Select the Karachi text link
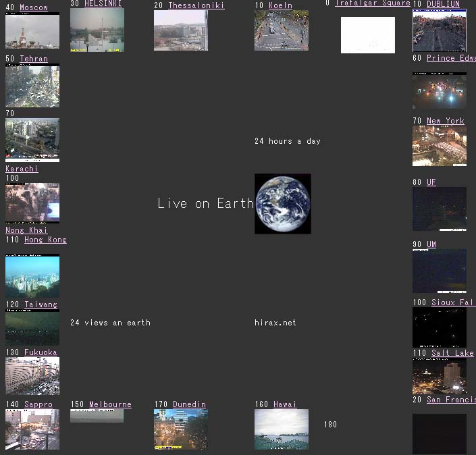Image resolution: width=476 pixels, height=455 pixels. (x=22, y=169)
